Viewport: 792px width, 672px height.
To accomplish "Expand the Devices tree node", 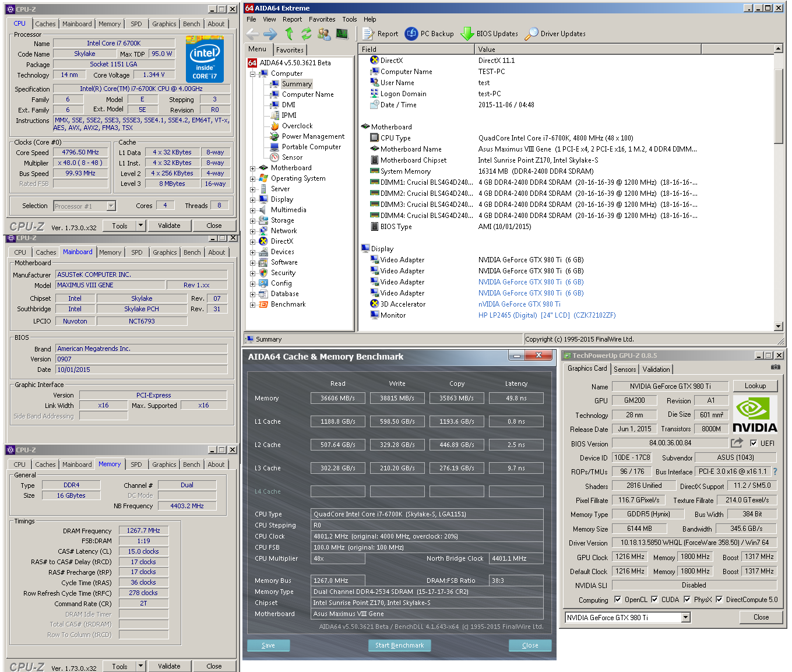I will (x=252, y=252).
